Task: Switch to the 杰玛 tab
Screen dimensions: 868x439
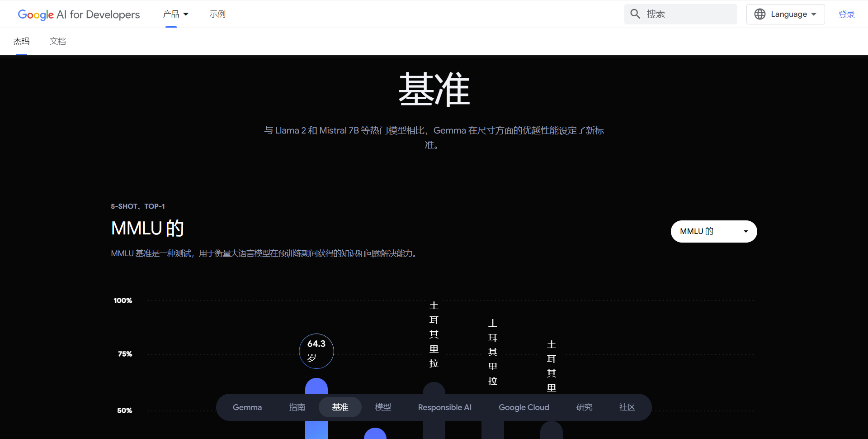Action: [x=21, y=42]
